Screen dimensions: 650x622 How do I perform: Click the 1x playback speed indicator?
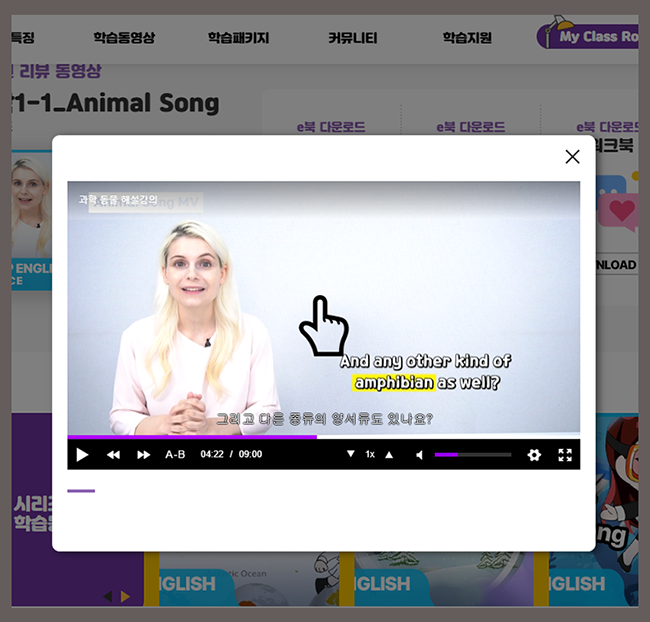370,455
